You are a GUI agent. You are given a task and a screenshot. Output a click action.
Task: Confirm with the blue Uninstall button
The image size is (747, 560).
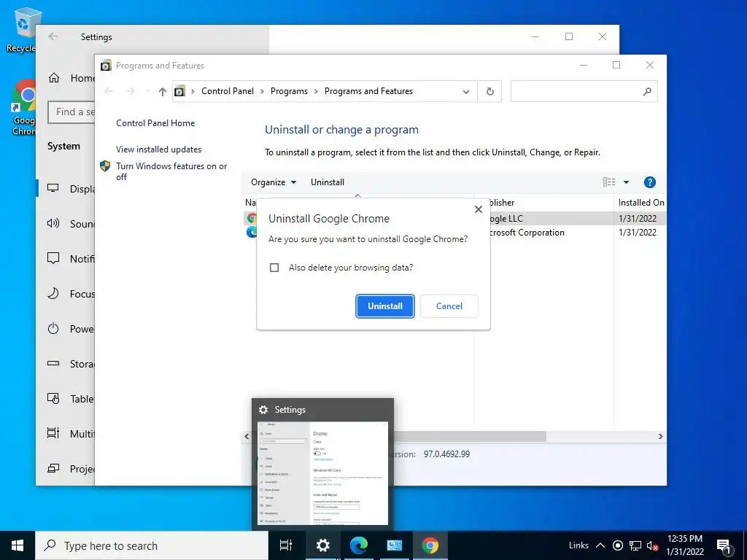pos(385,306)
